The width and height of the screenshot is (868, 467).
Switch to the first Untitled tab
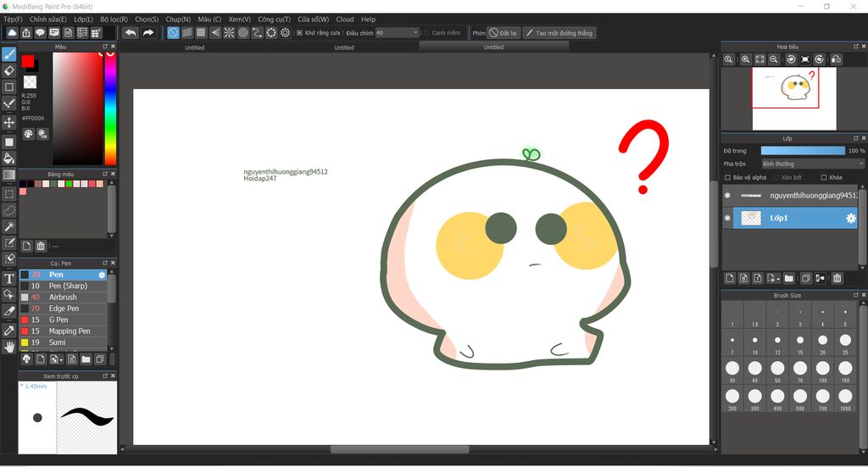[x=194, y=47]
